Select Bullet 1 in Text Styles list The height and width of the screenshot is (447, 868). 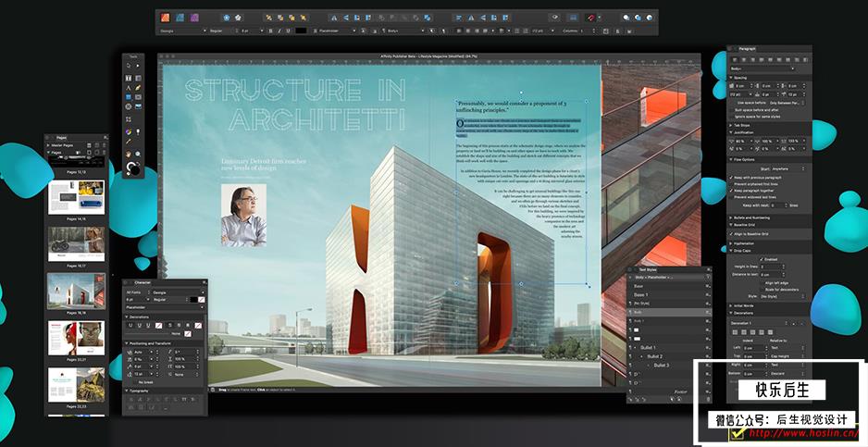point(648,347)
